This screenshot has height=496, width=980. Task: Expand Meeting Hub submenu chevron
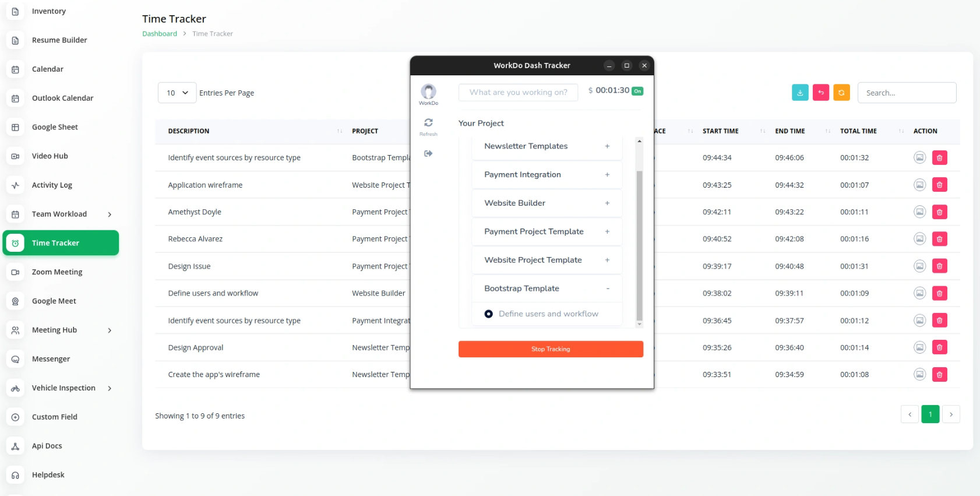coord(110,330)
